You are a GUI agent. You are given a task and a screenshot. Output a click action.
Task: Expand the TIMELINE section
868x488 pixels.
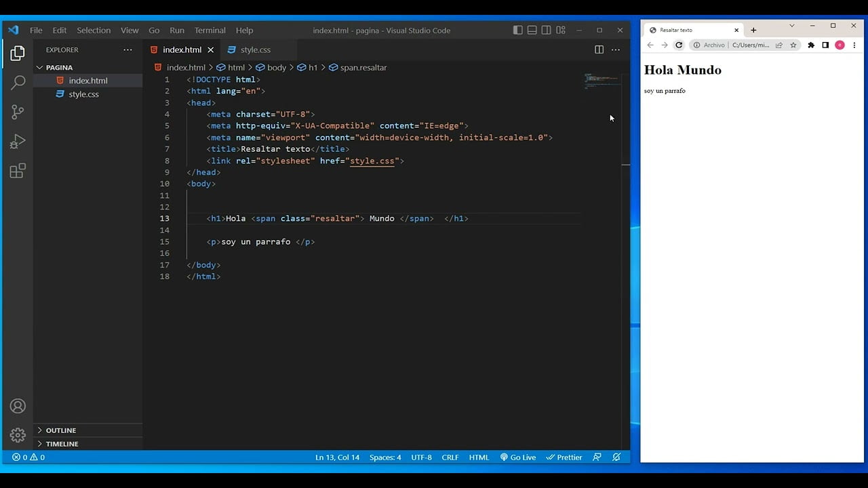pyautogui.click(x=62, y=444)
